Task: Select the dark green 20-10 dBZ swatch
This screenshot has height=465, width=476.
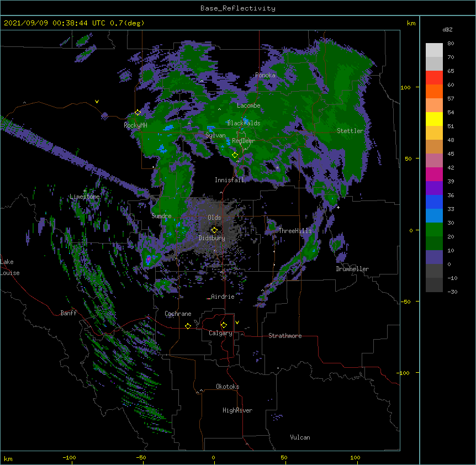Action: coord(434,244)
